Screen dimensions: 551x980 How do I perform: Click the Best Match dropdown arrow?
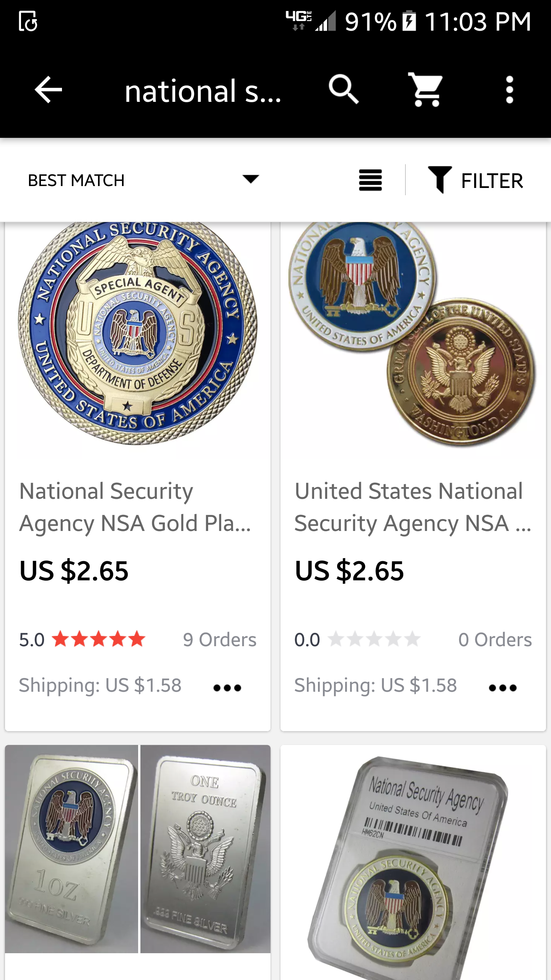click(251, 179)
